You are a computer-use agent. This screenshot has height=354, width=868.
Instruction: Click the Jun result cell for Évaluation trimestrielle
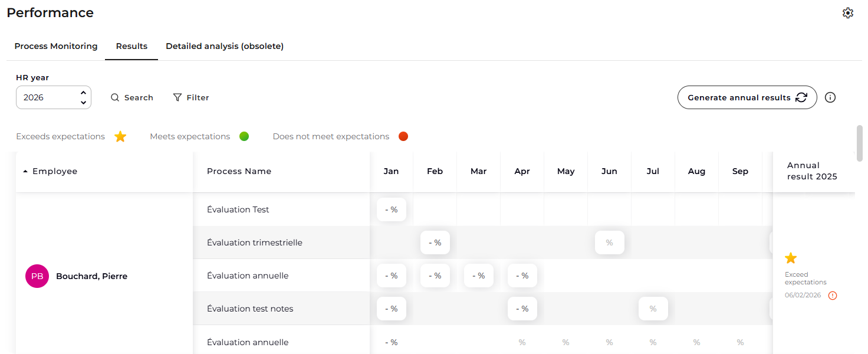(610, 242)
